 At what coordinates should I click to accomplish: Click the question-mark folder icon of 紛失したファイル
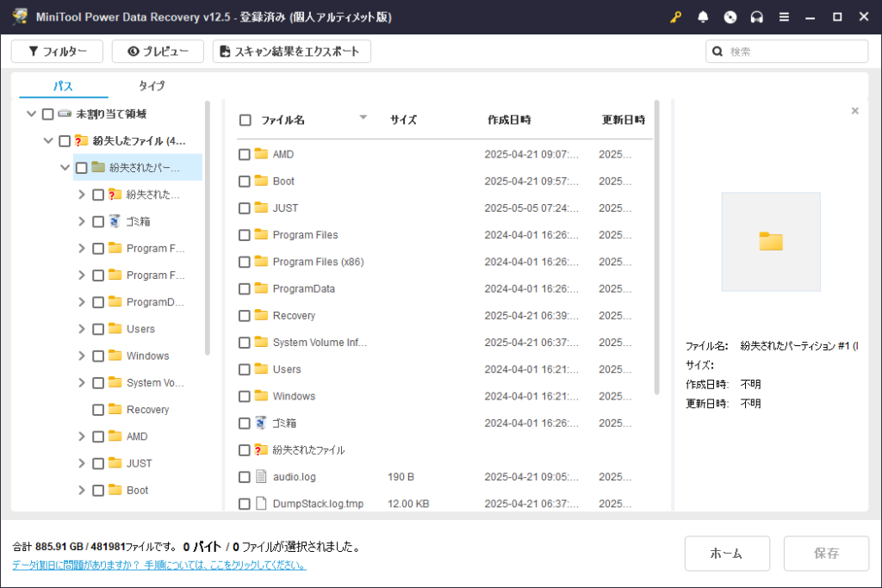(82, 140)
